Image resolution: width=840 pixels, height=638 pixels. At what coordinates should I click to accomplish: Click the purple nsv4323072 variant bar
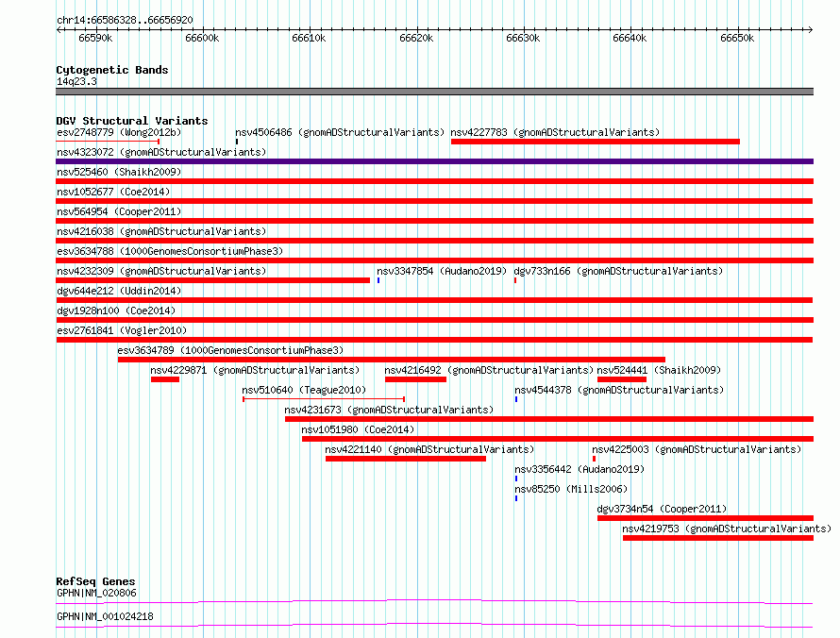tap(434, 161)
